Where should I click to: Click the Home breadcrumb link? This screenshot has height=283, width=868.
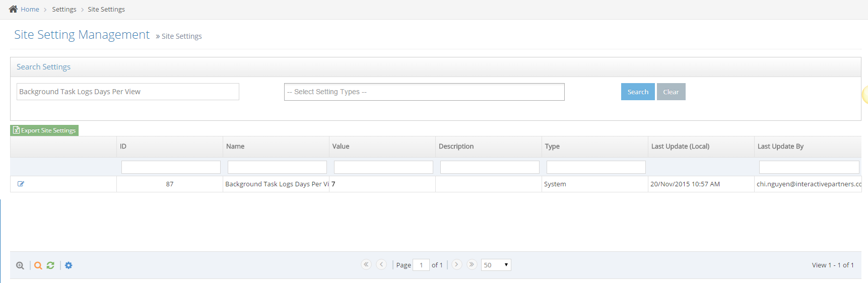click(30, 9)
